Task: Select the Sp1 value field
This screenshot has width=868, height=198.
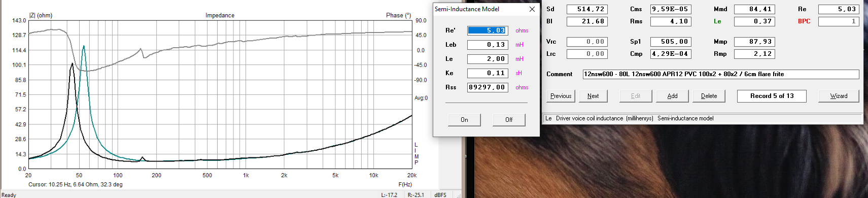Action: 670,42
